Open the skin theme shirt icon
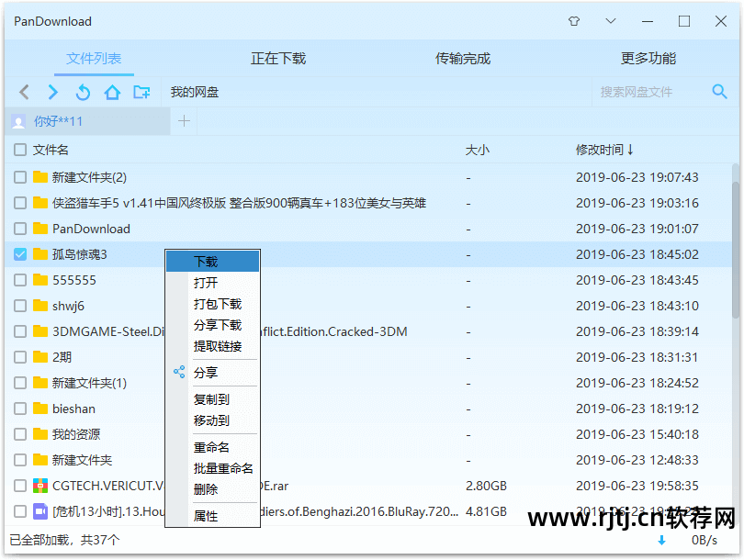 point(575,21)
